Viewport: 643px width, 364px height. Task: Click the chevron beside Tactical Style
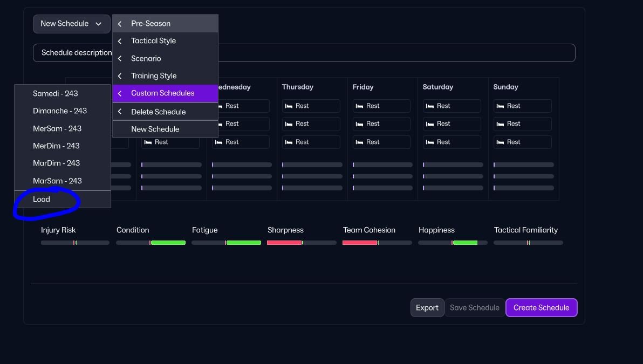coord(120,41)
